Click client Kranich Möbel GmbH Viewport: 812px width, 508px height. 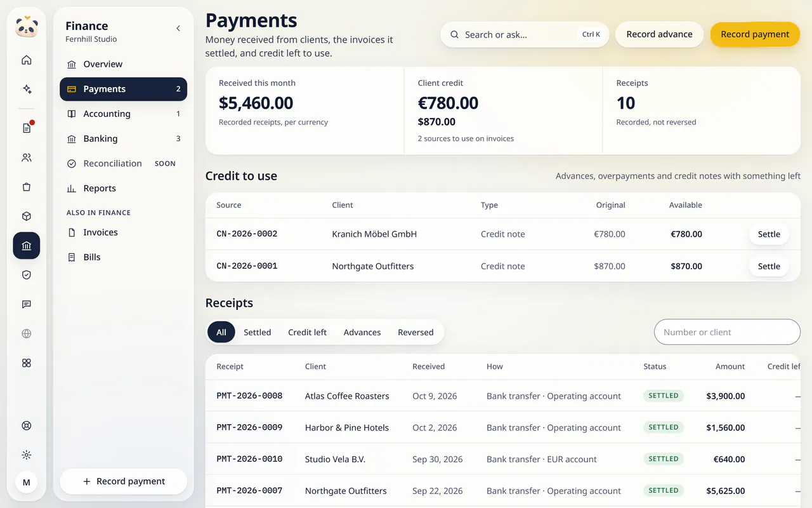(374, 234)
